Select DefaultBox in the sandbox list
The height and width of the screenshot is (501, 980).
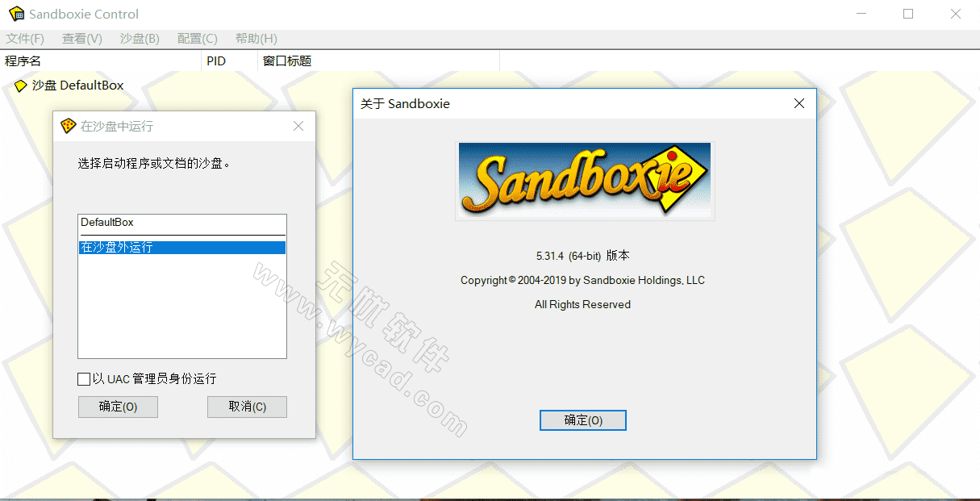tap(107, 222)
